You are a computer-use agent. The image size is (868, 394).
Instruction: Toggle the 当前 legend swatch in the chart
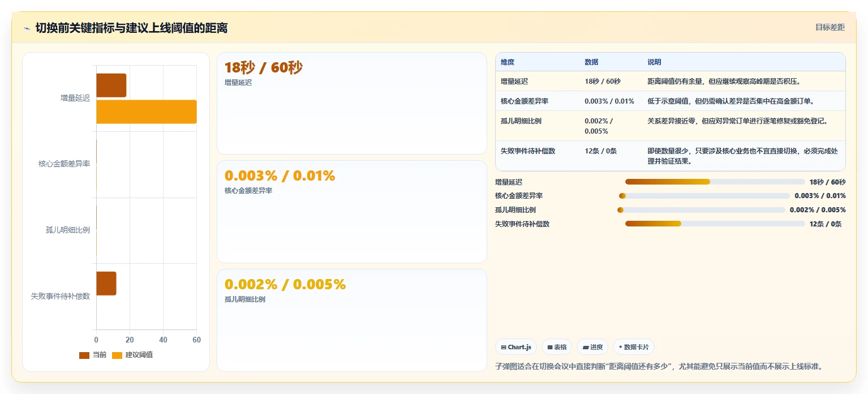click(84, 355)
